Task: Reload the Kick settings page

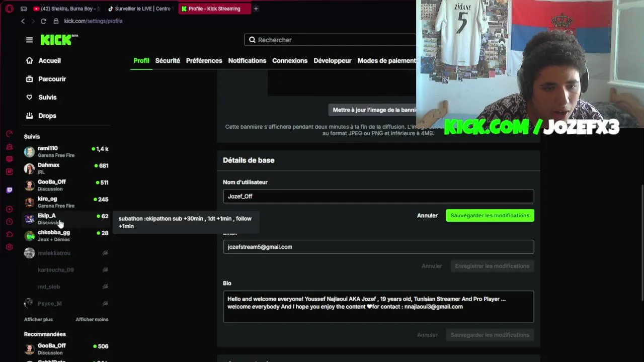Action: [43, 21]
